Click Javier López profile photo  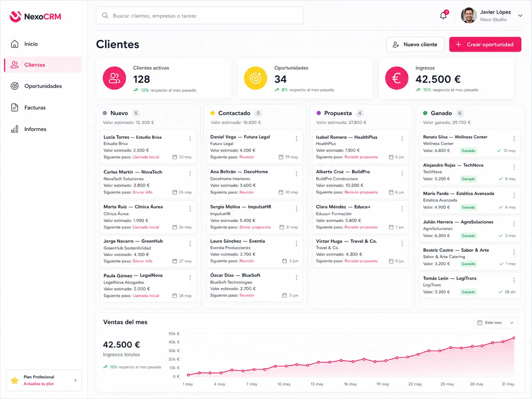click(x=468, y=15)
